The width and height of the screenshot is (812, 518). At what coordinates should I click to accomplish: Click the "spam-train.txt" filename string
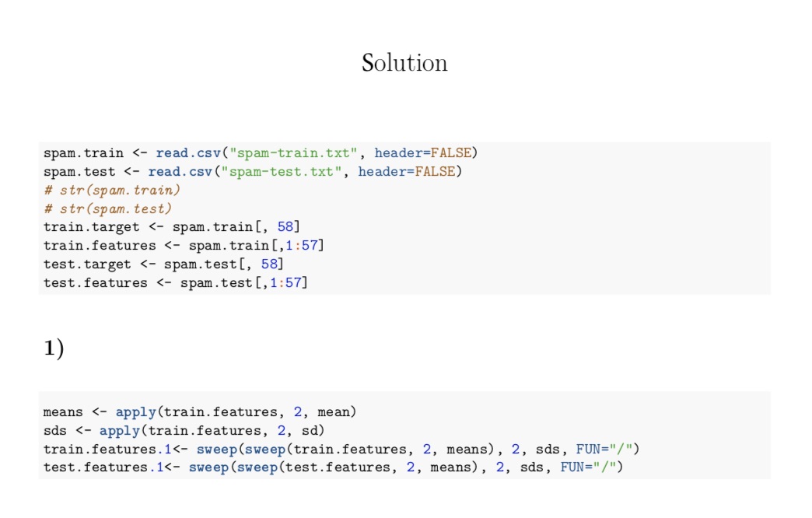pyautogui.click(x=285, y=153)
